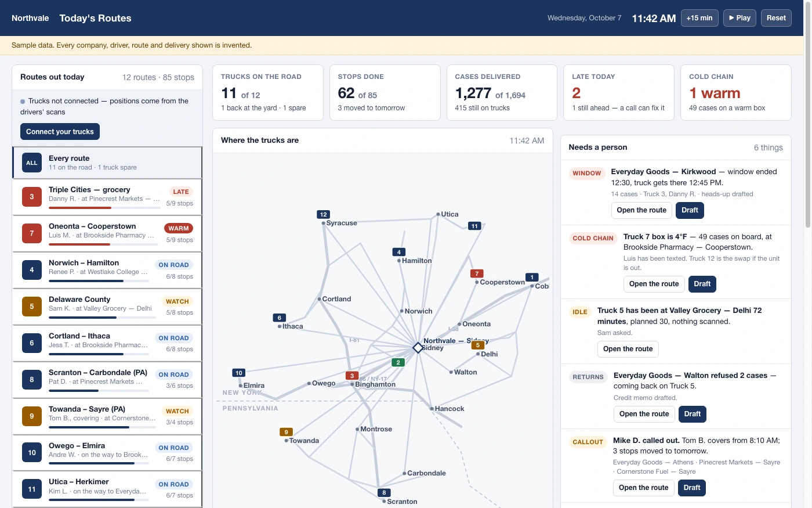812x508 pixels.
Task: Select truck 4 marker at Hamilton
Action: point(398,252)
